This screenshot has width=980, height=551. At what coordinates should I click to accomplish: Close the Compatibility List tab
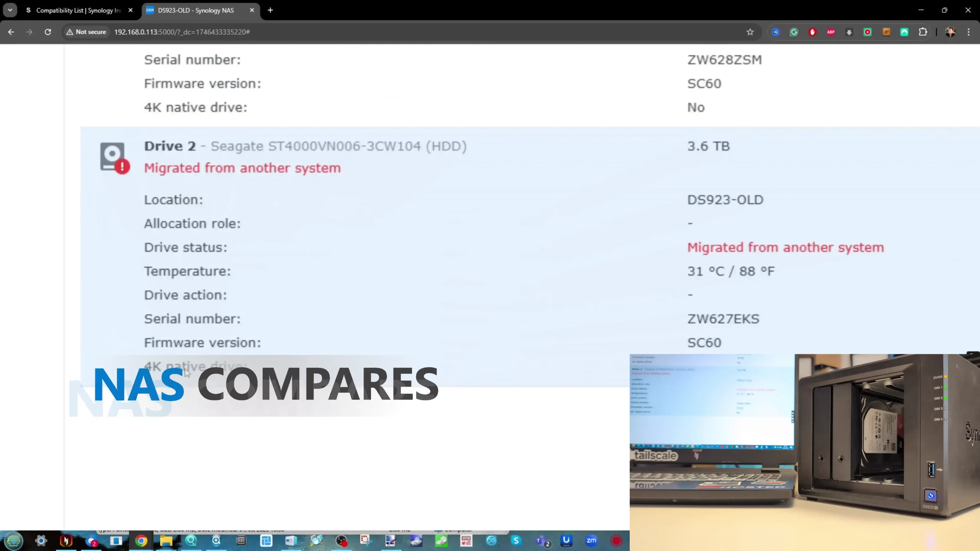131,10
